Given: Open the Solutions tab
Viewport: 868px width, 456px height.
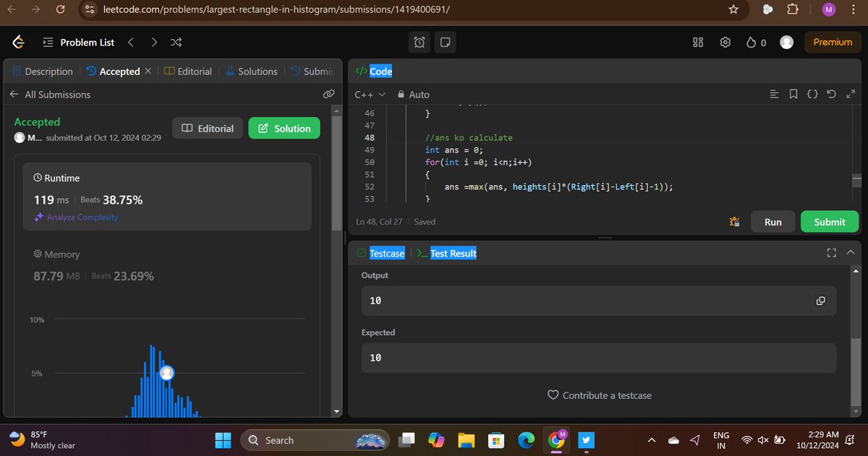Looking at the screenshot, I should pos(252,72).
